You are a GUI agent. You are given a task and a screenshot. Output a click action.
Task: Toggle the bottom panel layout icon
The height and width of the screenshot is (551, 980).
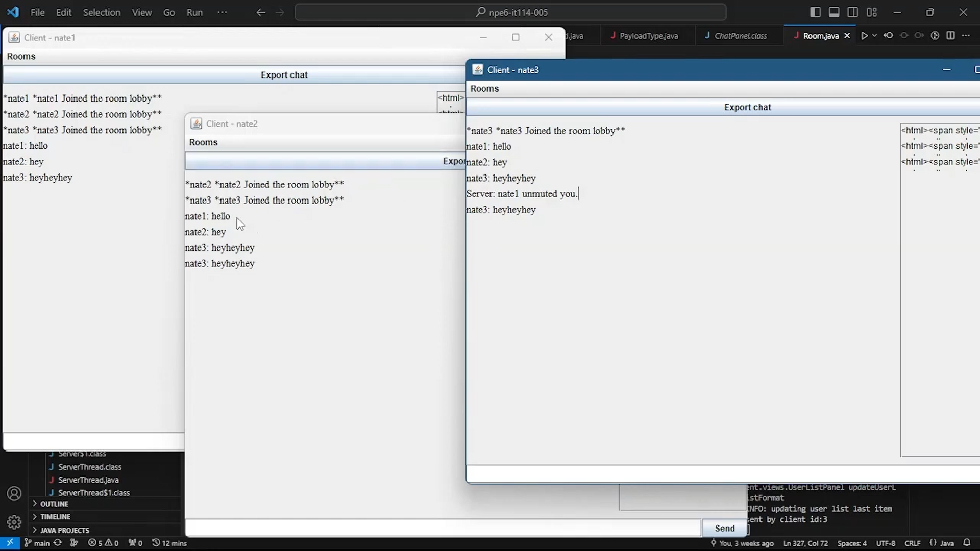(834, 12)
